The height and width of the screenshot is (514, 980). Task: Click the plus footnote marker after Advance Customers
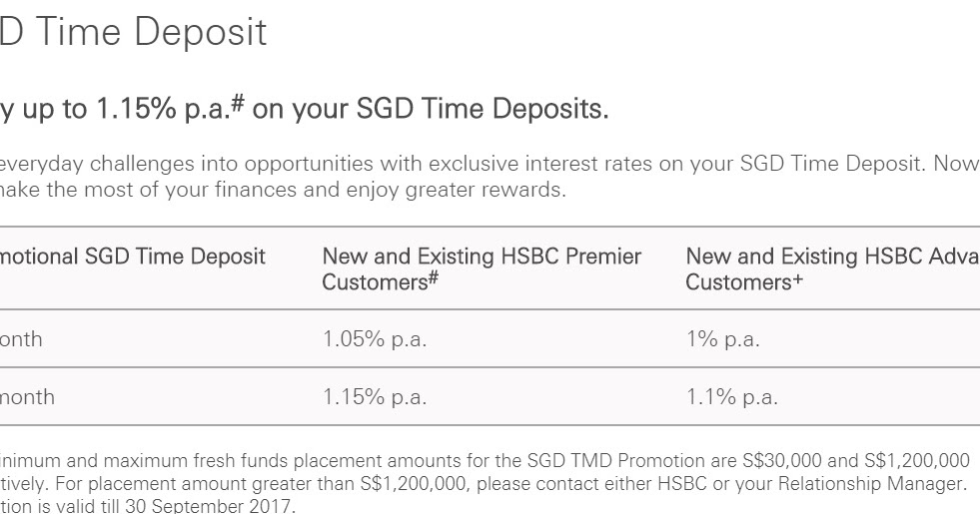coord(797,279)
